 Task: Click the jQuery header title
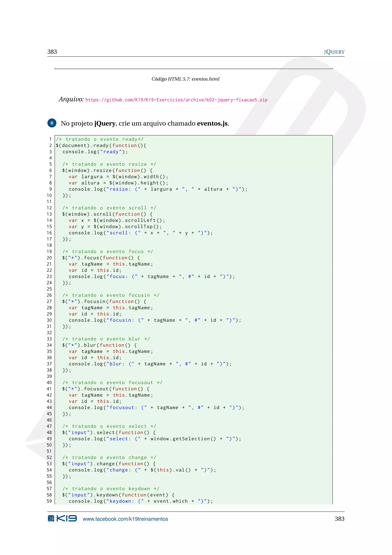(334, 52)
